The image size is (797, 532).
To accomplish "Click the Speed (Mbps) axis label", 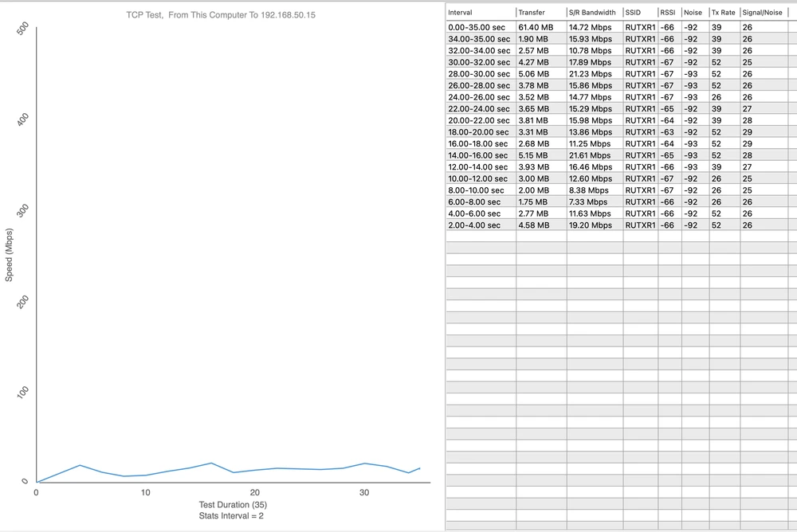I will click(x=10, y=255).
